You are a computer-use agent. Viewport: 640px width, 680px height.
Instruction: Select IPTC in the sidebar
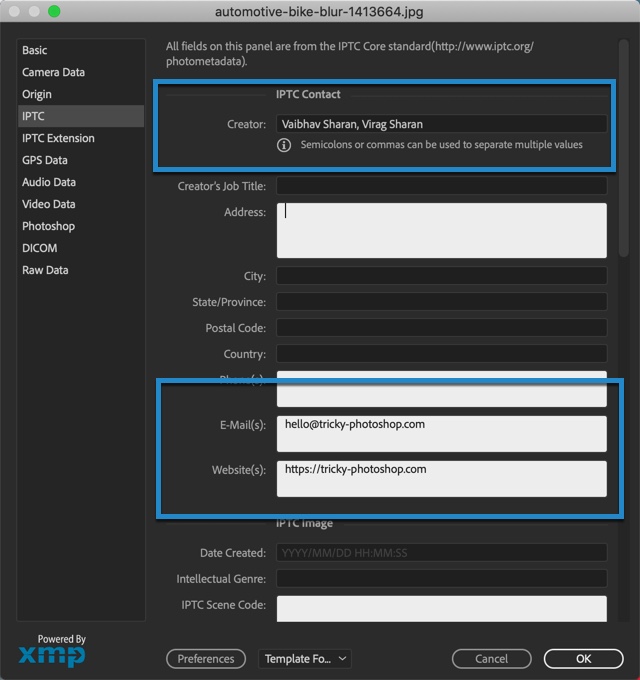[x=81, y=116]
